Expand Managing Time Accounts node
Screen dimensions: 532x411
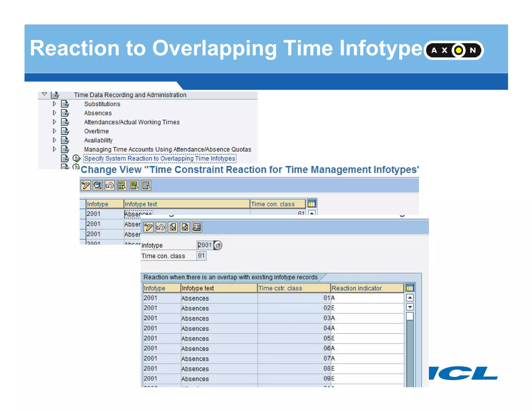(x=54, y=149)
